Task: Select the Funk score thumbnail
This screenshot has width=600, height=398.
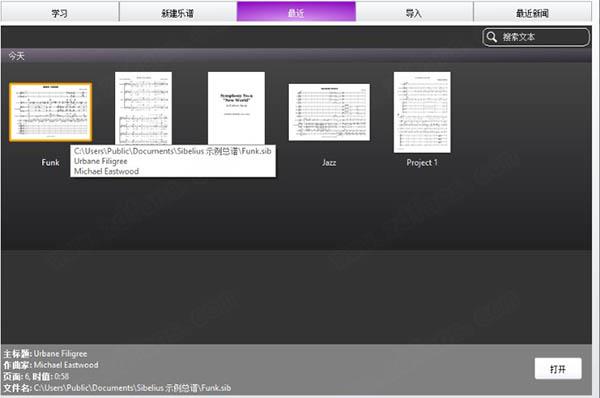Action: [51, 112]
